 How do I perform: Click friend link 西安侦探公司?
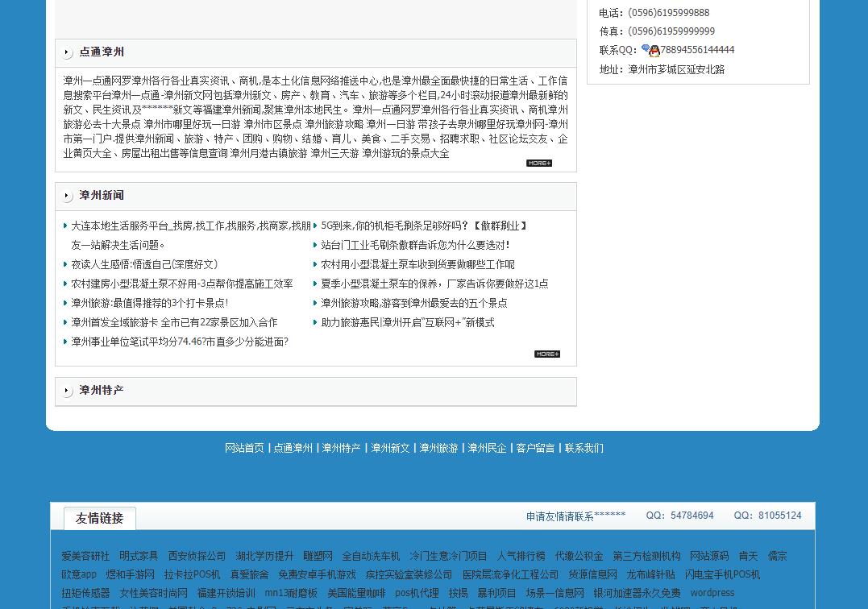coord(197,556)
